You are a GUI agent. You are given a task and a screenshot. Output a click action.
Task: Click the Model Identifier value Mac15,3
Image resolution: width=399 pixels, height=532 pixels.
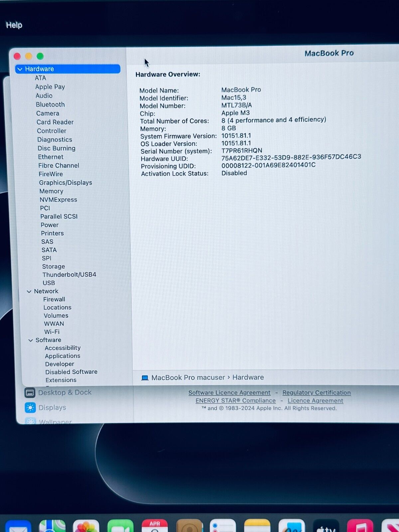tap(234, 98)
